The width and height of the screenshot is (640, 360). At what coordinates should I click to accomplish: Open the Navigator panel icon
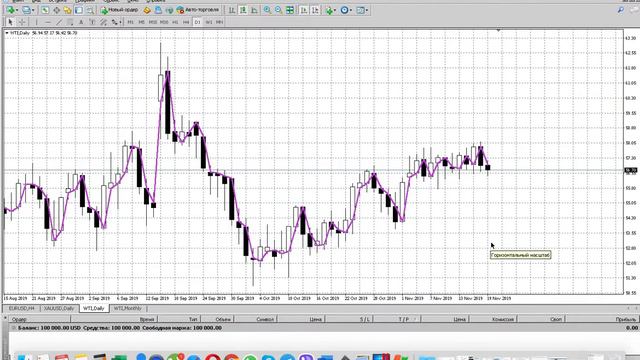click(x=67, y=10)
